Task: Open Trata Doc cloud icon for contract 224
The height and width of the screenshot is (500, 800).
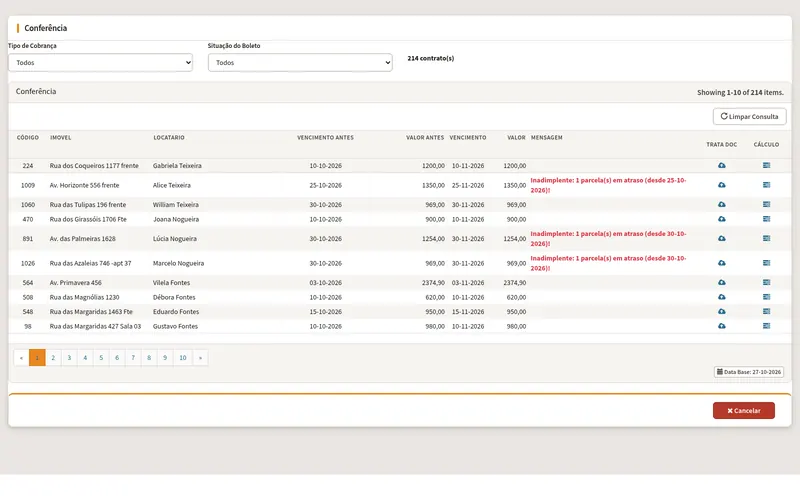Action: click(x=721, y=165)
